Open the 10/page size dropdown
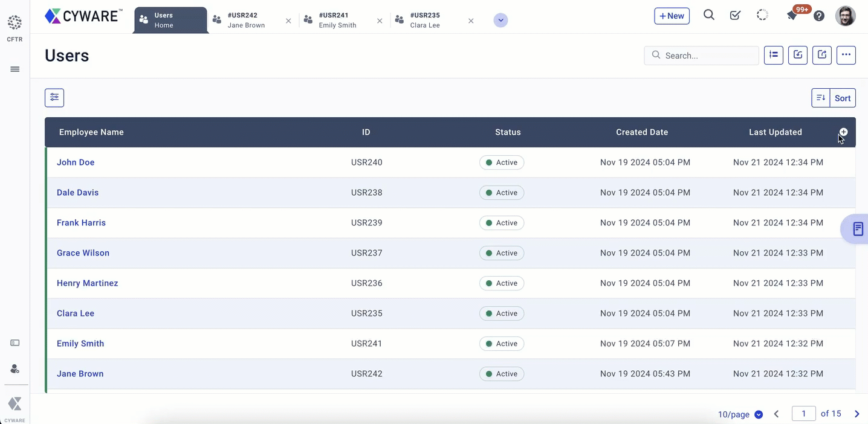 tap(740, 414)
